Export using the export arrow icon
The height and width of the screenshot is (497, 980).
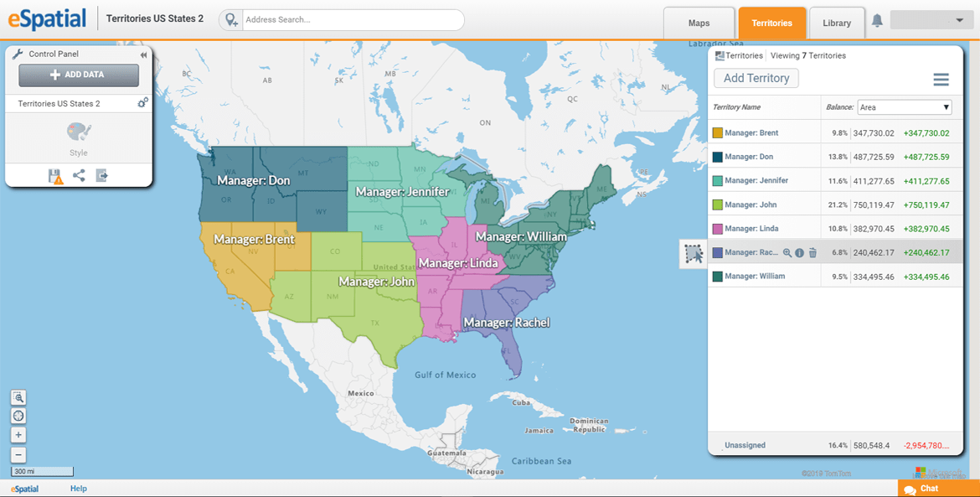click(102, 174)
